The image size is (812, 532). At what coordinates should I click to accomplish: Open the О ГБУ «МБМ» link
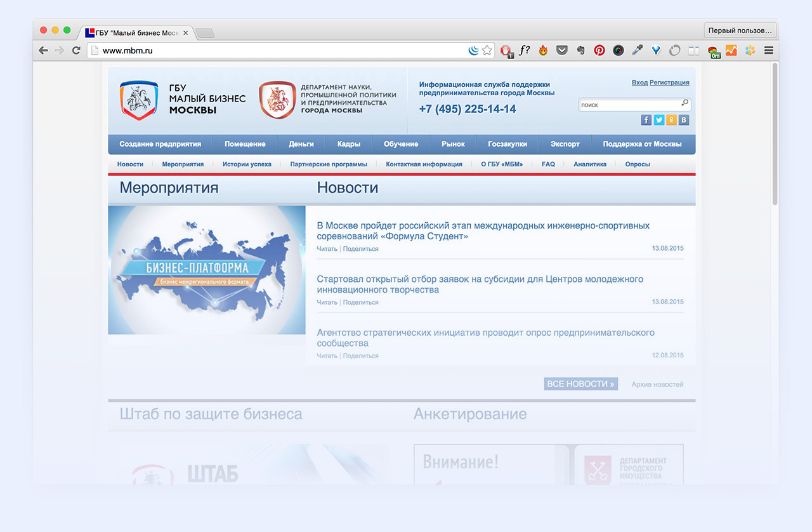(x=502, y=164)
